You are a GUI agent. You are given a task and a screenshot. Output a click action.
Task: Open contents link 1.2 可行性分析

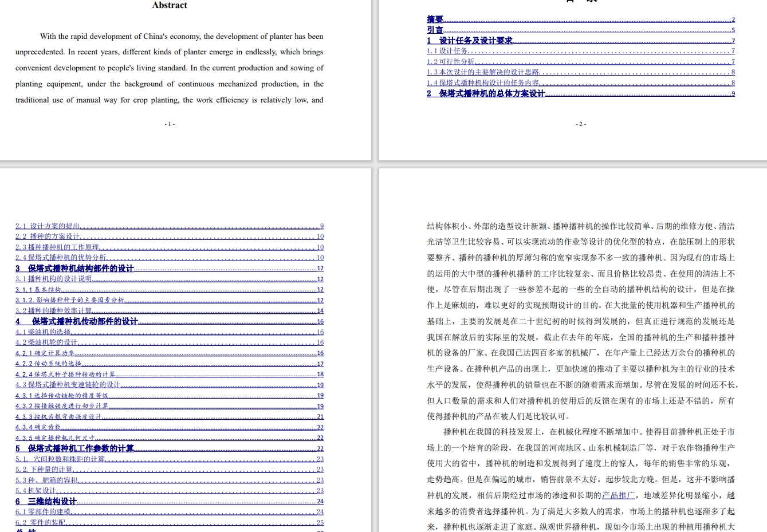point(580,62)
